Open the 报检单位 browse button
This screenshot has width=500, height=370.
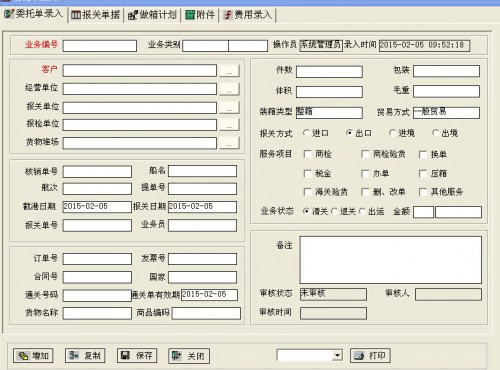[229, 125]
